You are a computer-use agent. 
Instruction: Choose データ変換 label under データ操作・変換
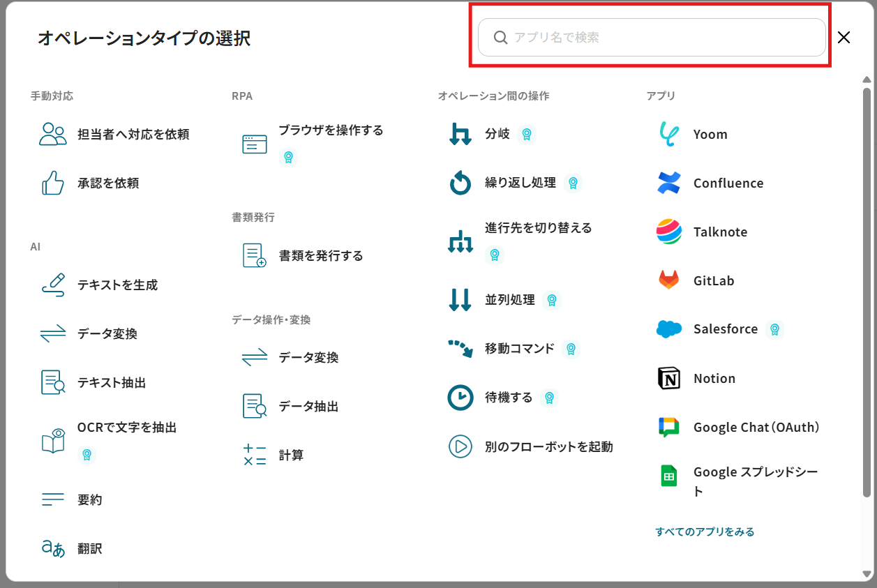(308, 357)
